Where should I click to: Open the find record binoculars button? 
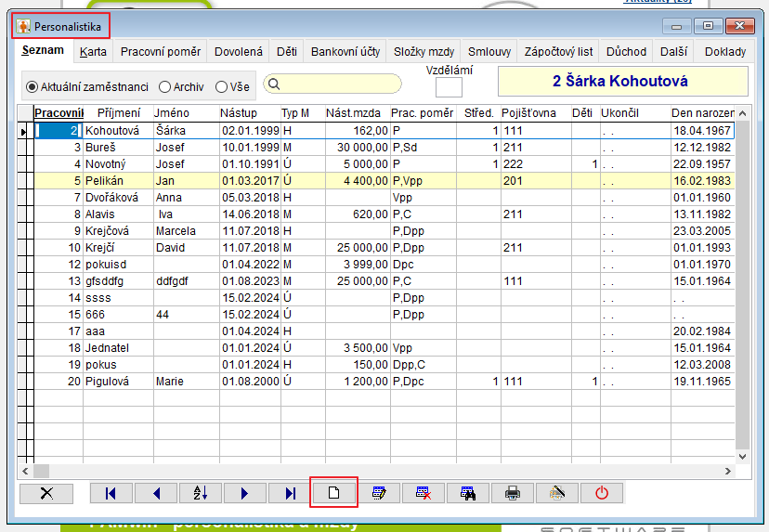click(x=468, y=493)
